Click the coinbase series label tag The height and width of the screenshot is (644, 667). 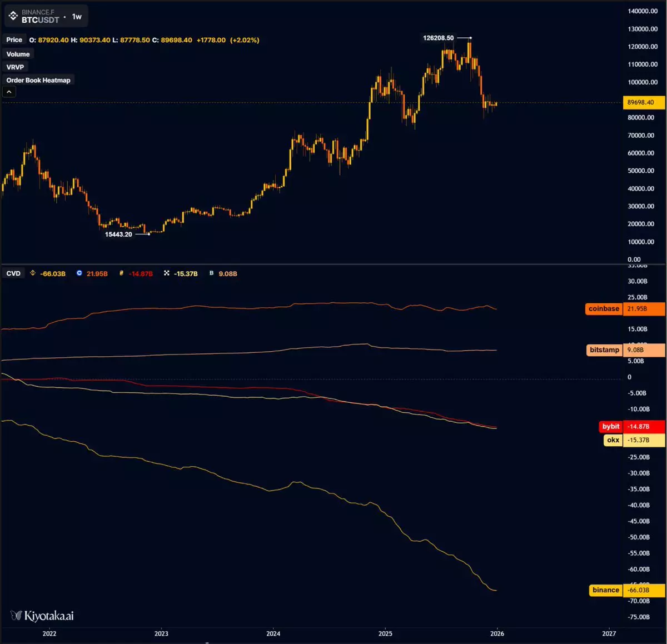click(x=604, y=309)
